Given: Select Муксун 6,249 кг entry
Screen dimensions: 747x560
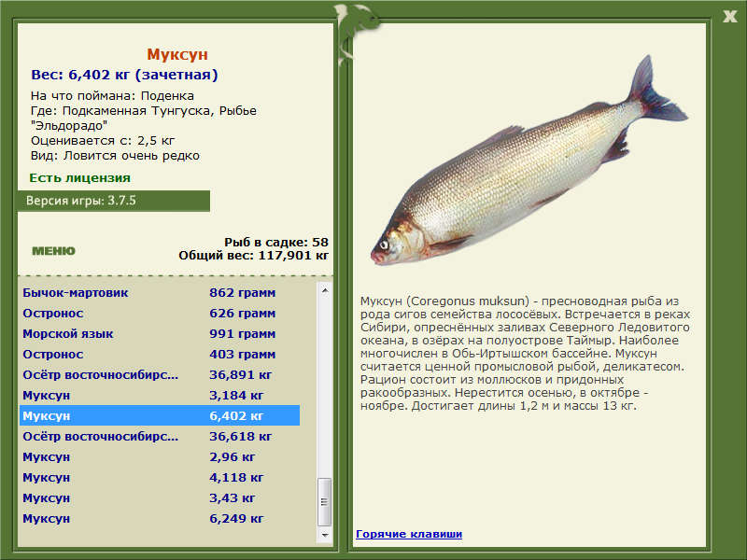Looking at the screenshot, I should 160,518.
